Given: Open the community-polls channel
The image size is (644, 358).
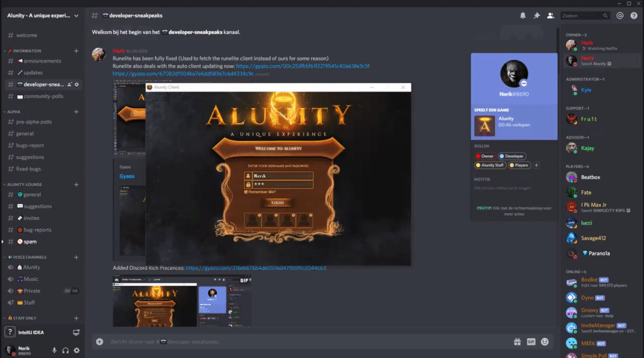Looking at the screenshot, I should click(x=43, y=97).
